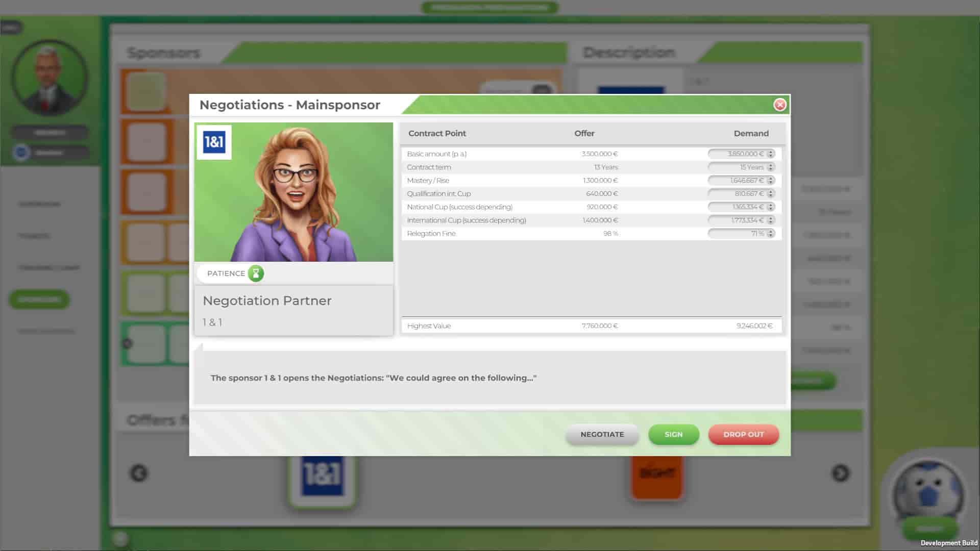980x551 pixels.
Task: Close the Negotiations dialog with red X
Action: pyautogui.click(x=779, y=105)
